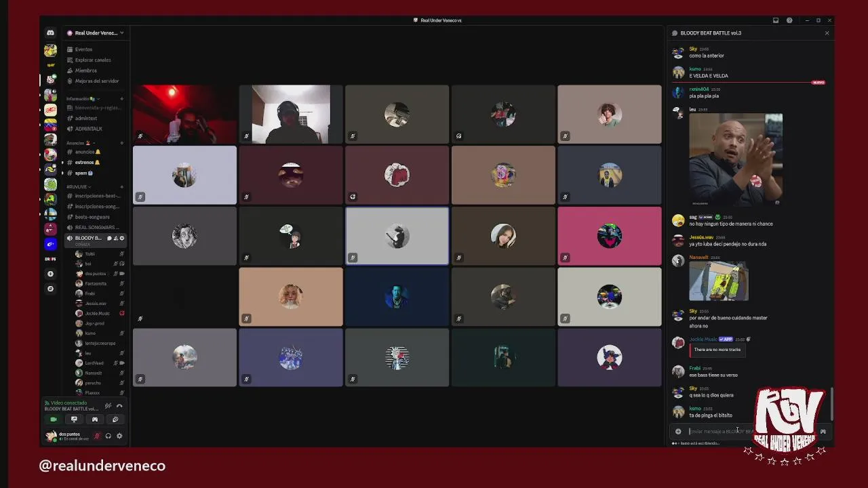Toggle noise suppression icon in voice panel

click(x=108, y=406)
